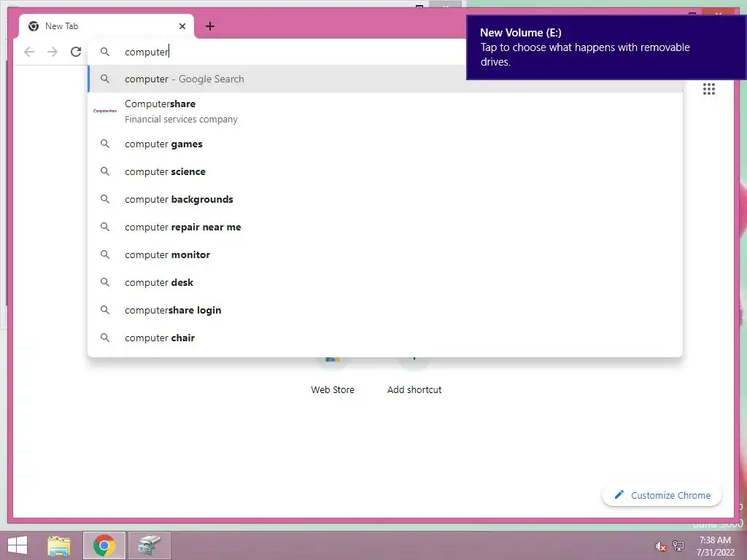The image size is (747, 560).
Task: Click search icon beside 'computer desk'
Action: pos(105,282)
